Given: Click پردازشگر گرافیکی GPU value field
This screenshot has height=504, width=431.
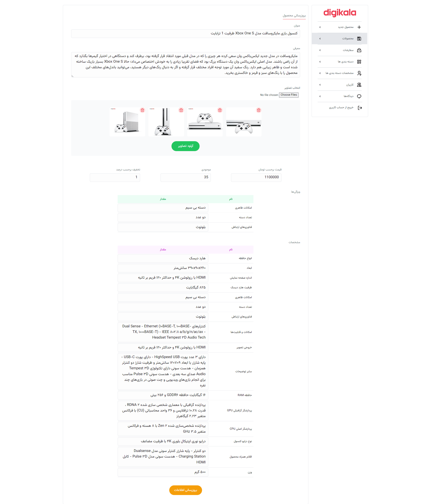Looking at the screenshot, I should 163,411.
